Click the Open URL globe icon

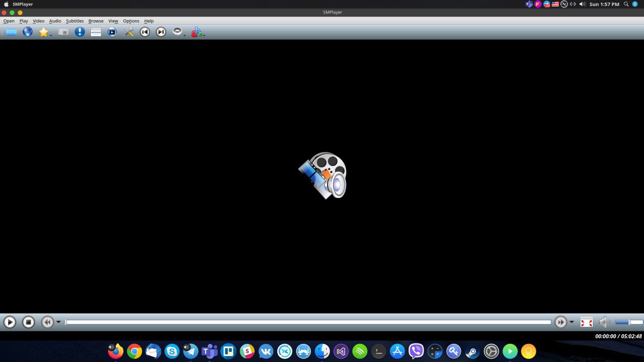[x=28, y=32]
